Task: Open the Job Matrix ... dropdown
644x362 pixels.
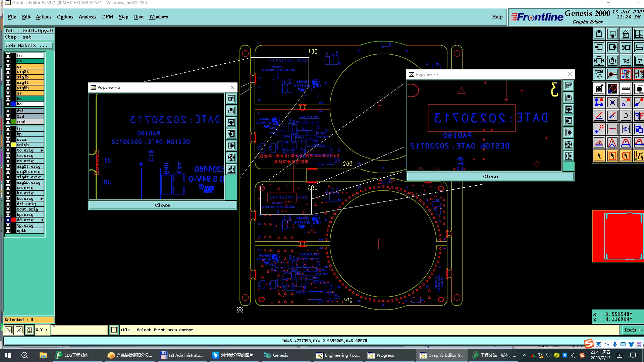Action: [29, 46]
